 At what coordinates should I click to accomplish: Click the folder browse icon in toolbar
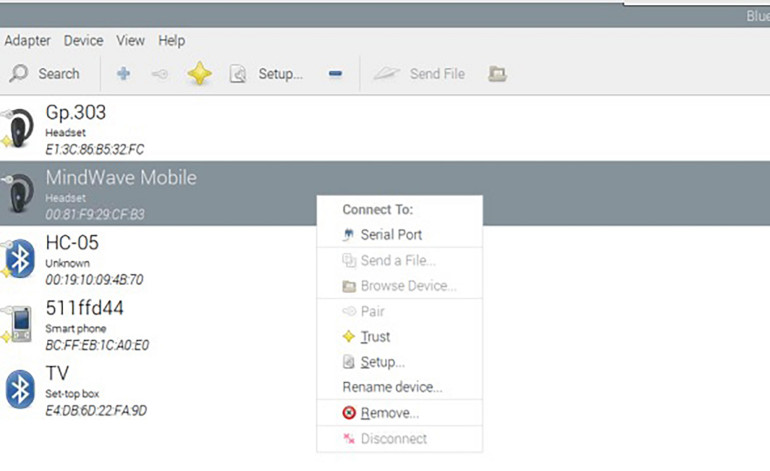tap(497, 74)
